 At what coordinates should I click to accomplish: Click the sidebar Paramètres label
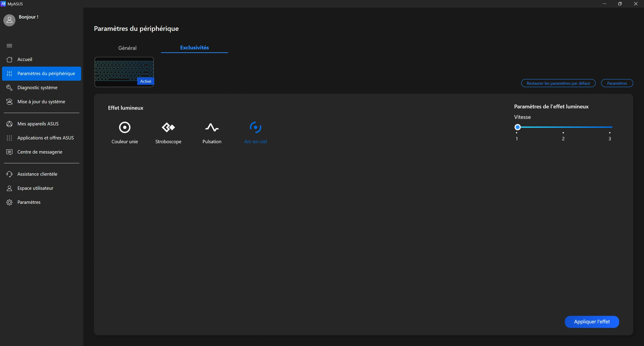29,202
